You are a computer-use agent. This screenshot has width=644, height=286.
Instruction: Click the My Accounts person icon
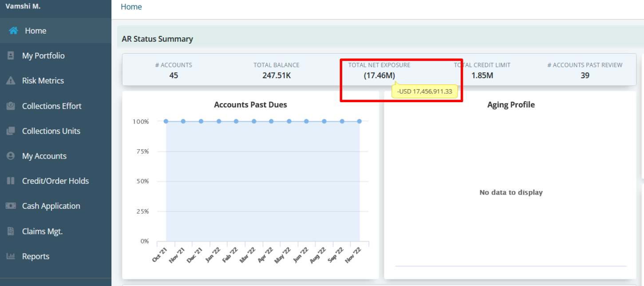[x=11, y=156]
